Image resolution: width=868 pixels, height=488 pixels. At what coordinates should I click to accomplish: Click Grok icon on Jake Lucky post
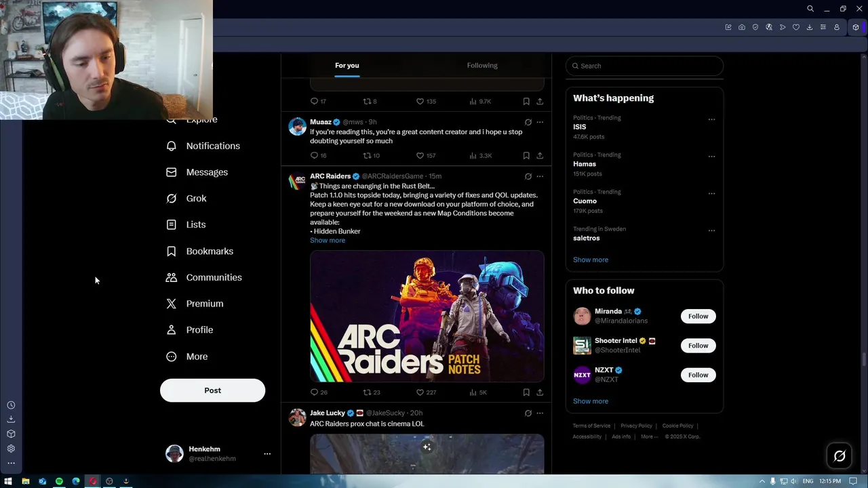coord(528,413)
